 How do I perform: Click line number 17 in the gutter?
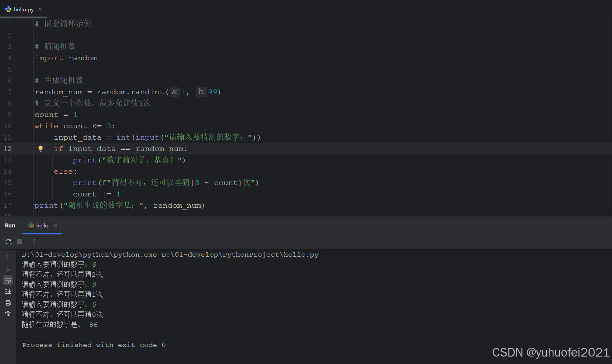tap(8, 206)
